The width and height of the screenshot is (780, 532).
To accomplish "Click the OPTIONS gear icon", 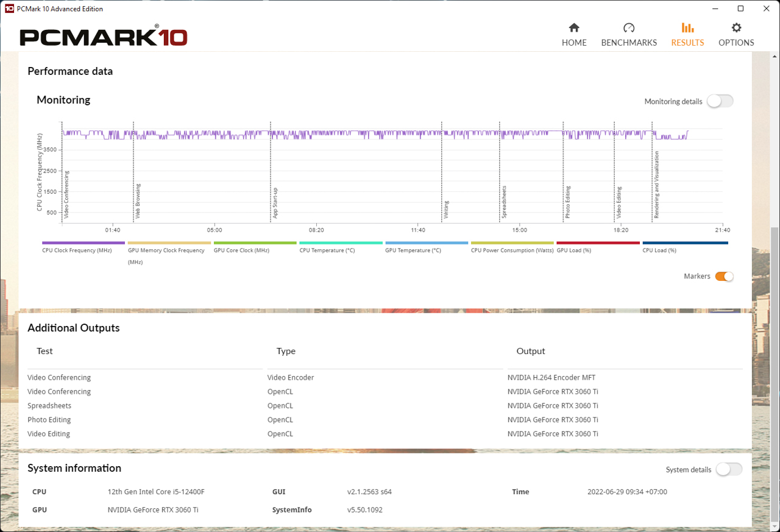I will (x=736, y=28).
